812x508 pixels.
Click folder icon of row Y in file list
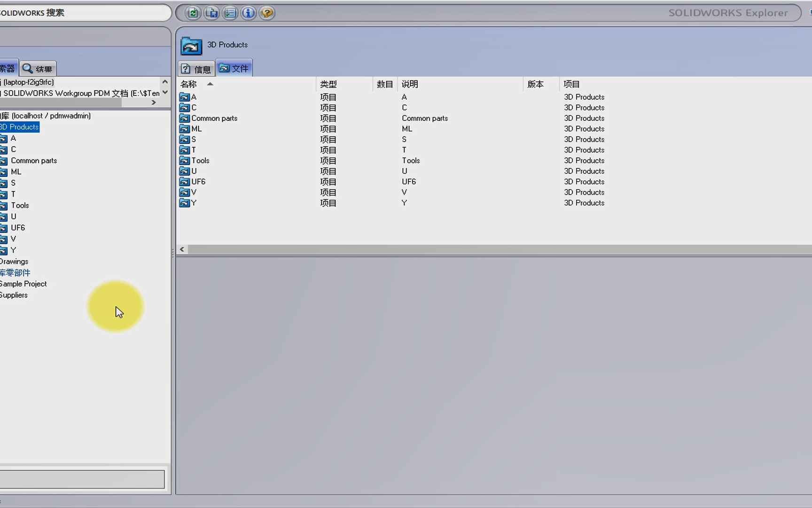coord(185,203)
